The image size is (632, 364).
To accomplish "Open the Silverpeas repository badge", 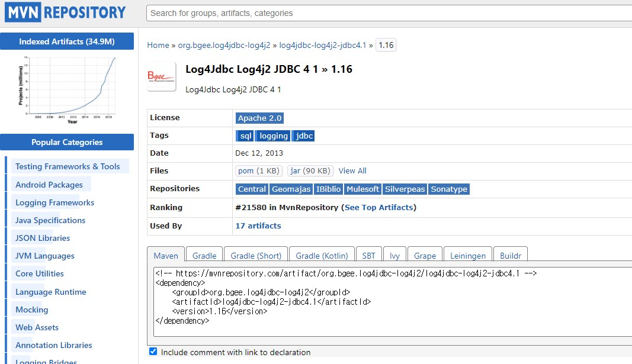I will coord(405,189).
